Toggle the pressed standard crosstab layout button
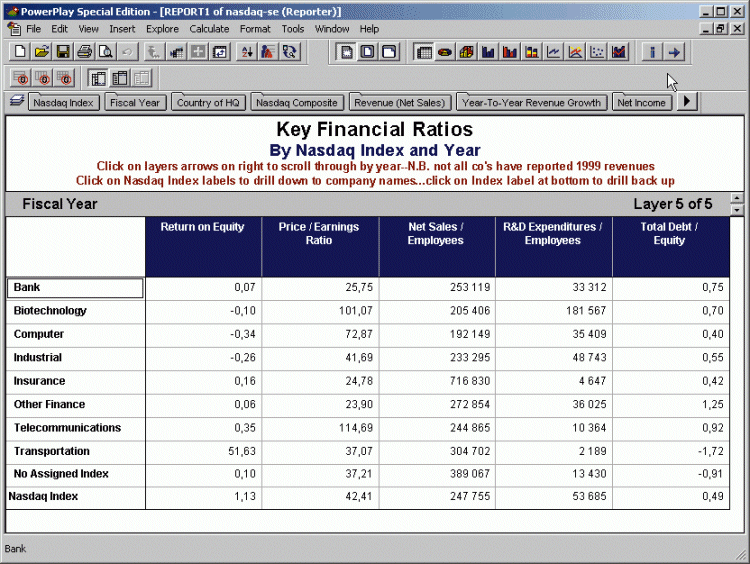This screenshot has height=564, width=750. [x=98, y=78]
